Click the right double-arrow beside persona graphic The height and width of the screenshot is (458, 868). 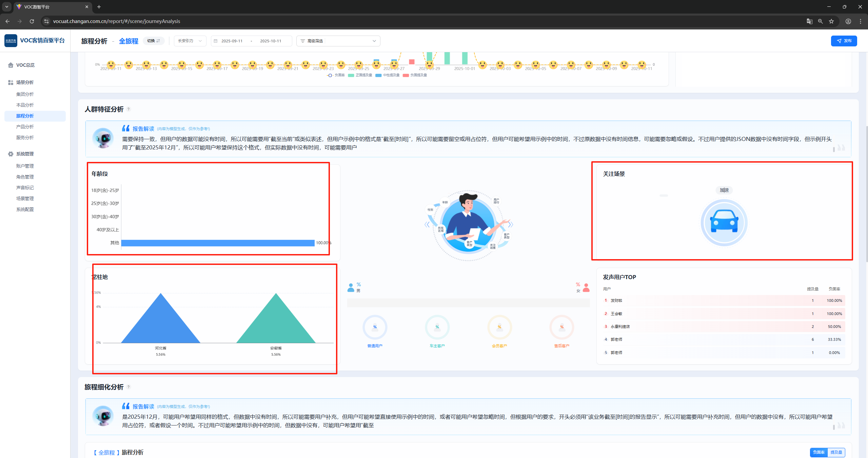pos(510,224)
